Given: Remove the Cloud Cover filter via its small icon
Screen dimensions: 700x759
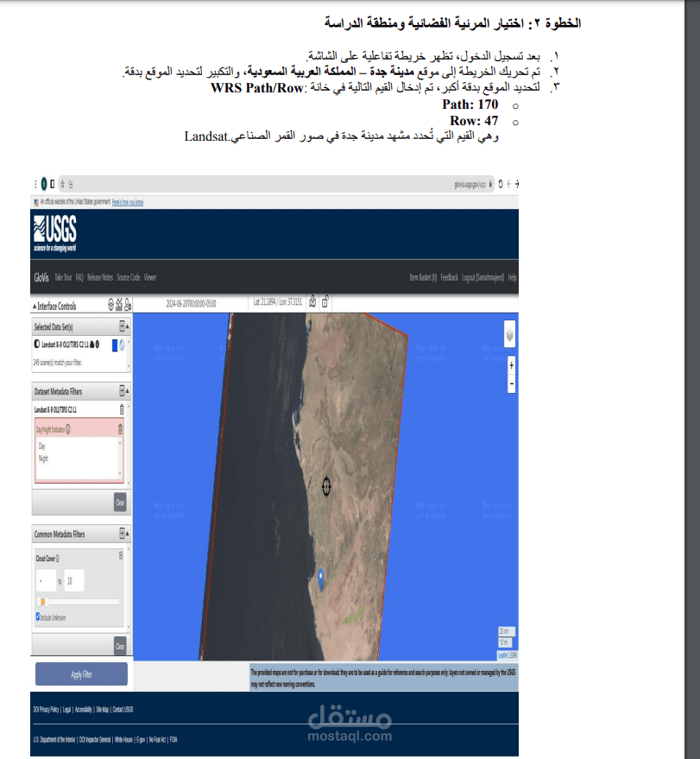Looking at the screenshot, I should coord(121,556).
